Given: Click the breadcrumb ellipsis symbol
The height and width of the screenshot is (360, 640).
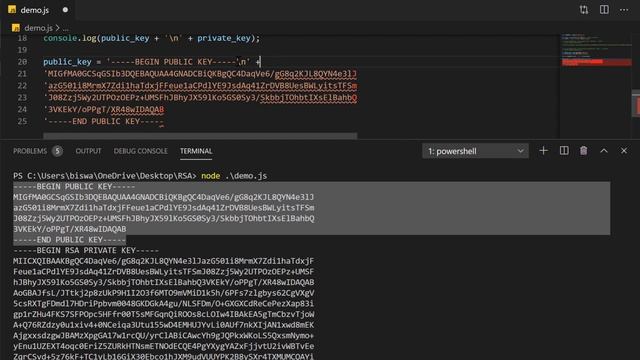Looking at the screenshot, I should point(66,28).
